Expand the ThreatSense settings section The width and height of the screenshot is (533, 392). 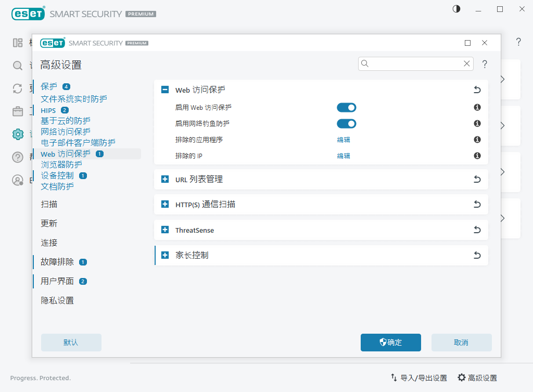tap(165, 230)
